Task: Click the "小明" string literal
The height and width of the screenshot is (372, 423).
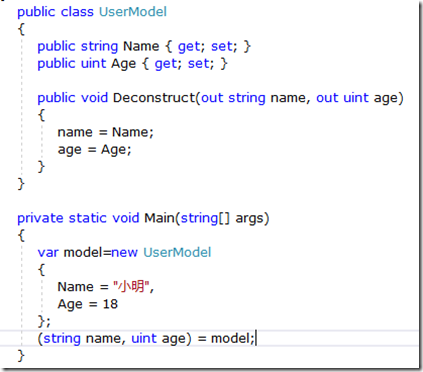Action: pyautogui.click(x=131, y=287)
